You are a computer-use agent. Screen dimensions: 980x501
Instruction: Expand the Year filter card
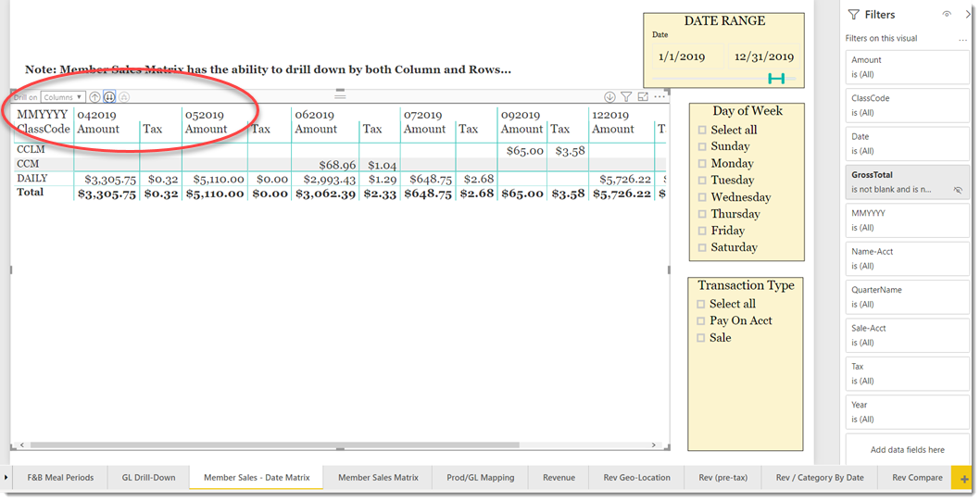pos(907,412)
